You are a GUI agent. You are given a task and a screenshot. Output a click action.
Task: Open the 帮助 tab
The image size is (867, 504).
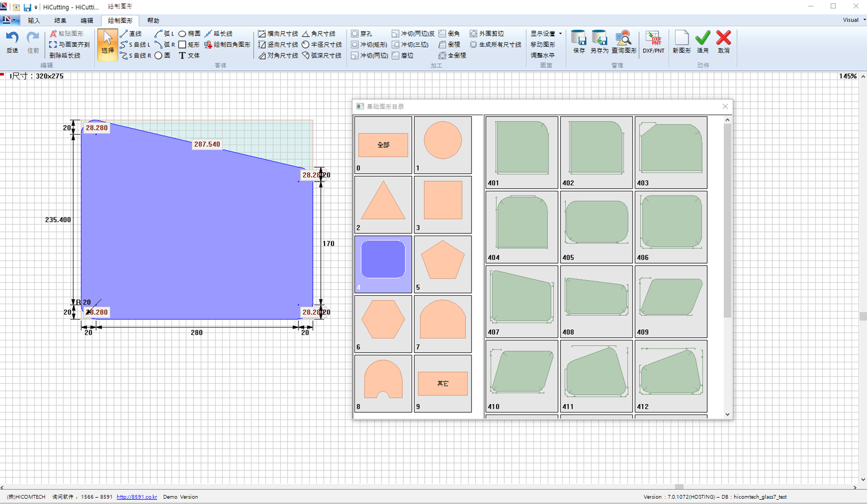click(x=153, y=20)
